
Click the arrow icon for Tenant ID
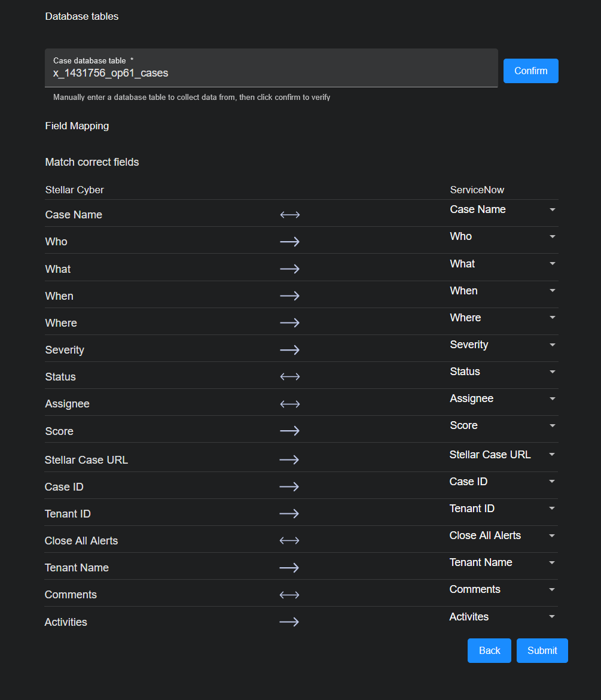(x=289, y=513)
